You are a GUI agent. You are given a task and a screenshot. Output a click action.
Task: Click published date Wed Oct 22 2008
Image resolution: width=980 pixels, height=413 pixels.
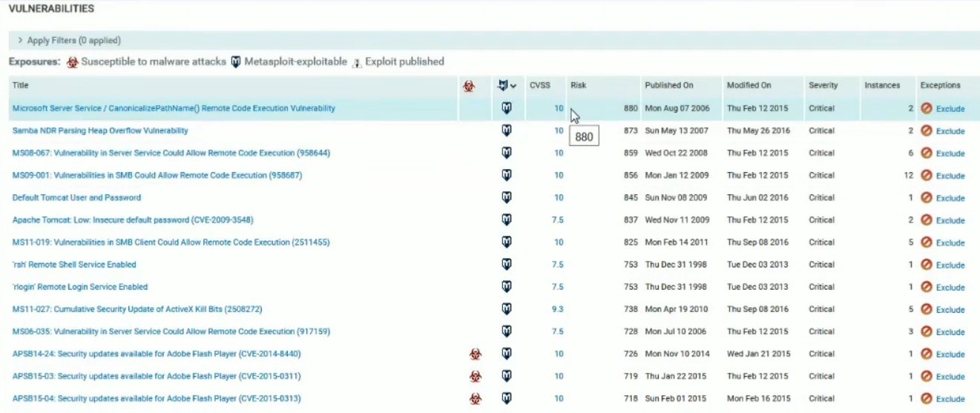(676, 153)
